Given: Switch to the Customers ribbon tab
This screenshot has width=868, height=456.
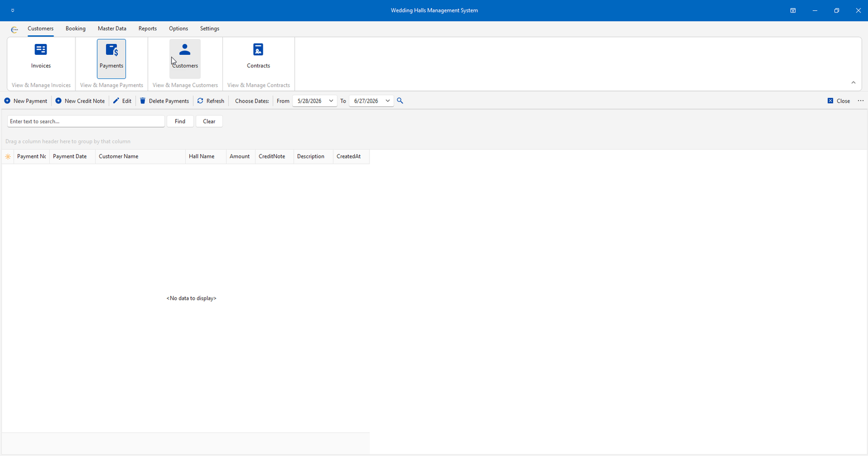Looking at the screenshot, I should pyautogui.click(x=41, y=29).
